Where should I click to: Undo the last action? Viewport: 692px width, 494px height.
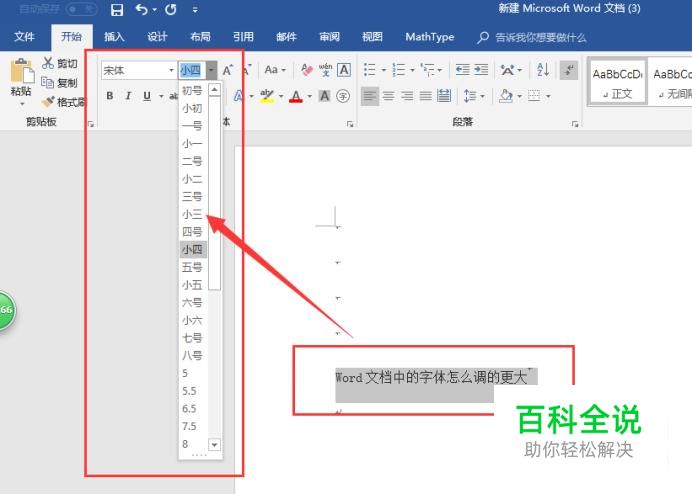coord(142,9)
